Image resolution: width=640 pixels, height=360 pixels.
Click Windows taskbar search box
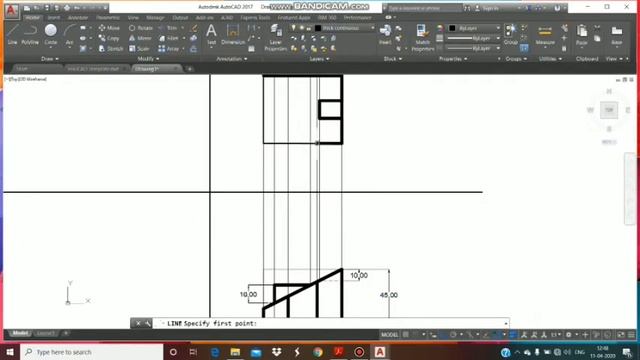[x=91, y=352]
